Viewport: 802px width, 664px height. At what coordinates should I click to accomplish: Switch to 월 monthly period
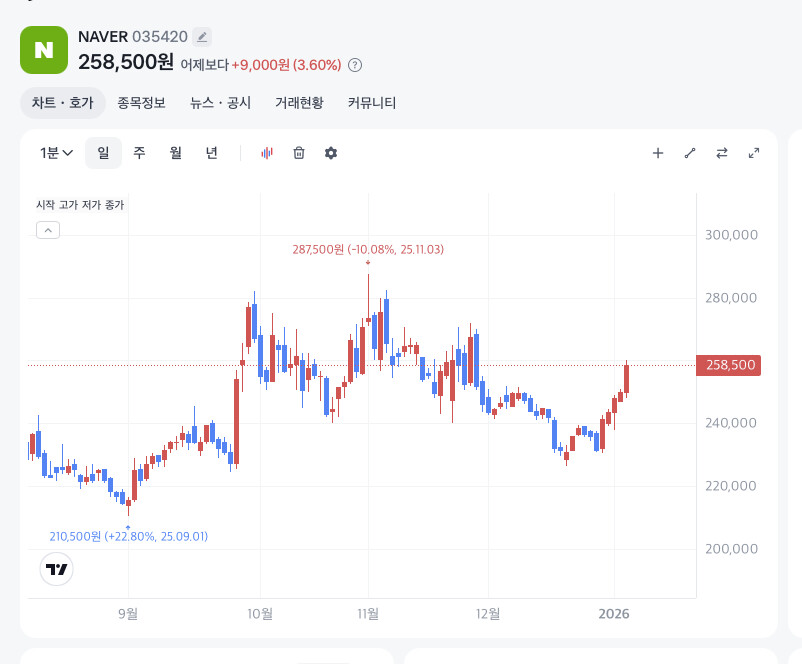pos(175,153)
